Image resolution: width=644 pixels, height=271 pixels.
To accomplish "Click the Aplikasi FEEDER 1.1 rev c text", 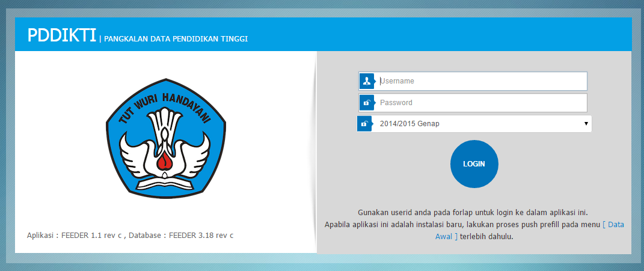I will (72, 235).
